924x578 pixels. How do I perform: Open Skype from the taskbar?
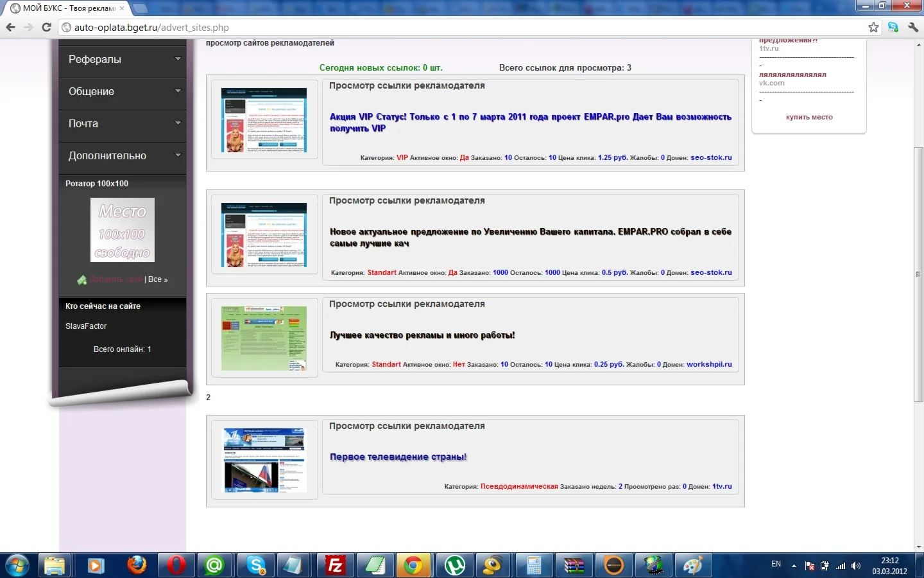[256, 566]
